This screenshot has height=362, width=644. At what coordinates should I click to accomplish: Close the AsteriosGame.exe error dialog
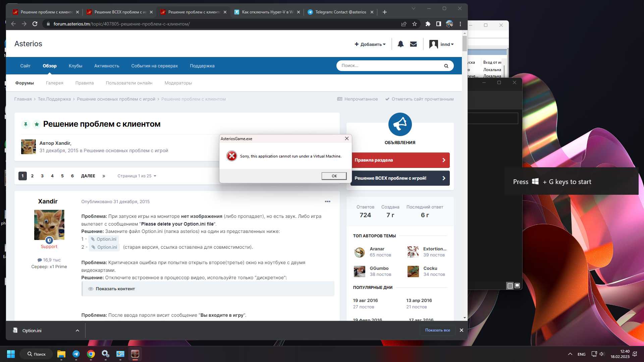[x=347, y=138]
